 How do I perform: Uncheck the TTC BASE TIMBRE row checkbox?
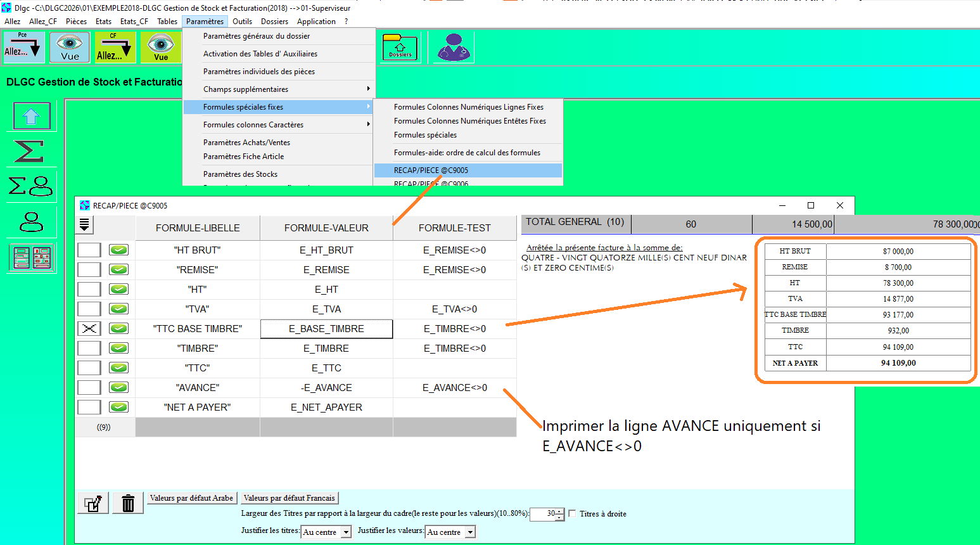(89, 328)
